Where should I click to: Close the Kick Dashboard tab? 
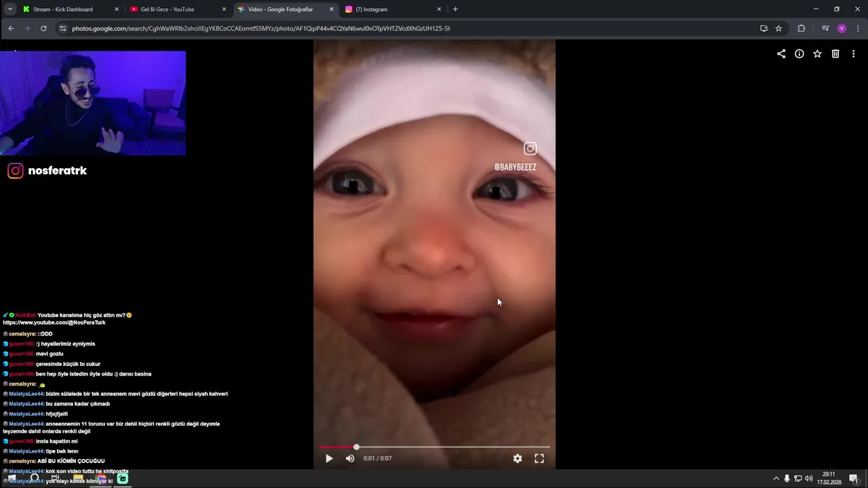(x=117, y=9)
